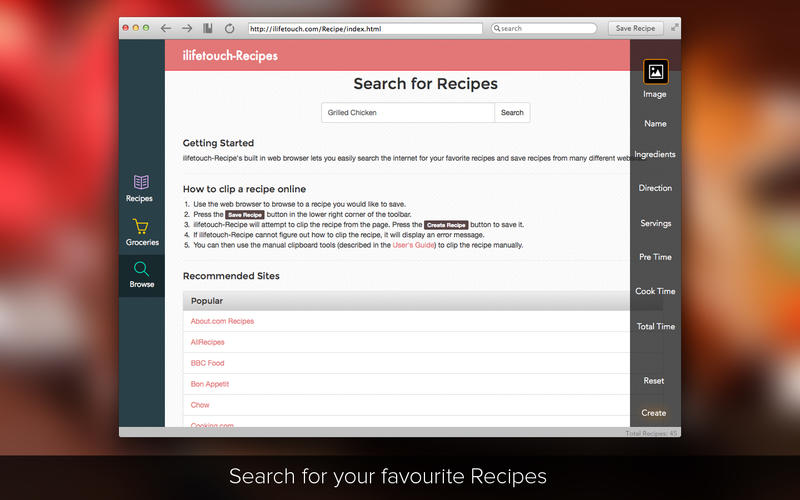The image size is (800, 500).
Task: Click the Save Recipe toolbar button
Action: coord(635,29)
